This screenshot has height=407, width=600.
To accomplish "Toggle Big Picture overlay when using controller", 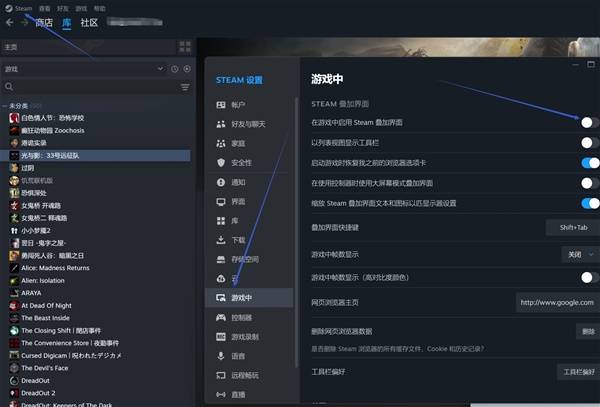I will 590,183.
